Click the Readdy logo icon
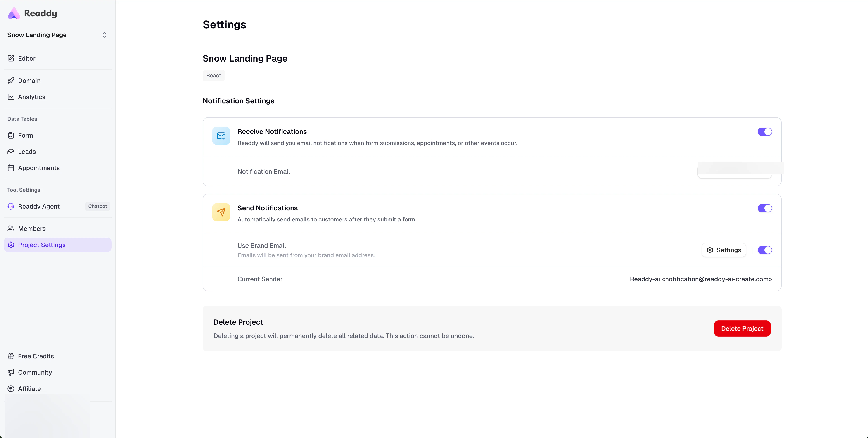 (14, 13)
